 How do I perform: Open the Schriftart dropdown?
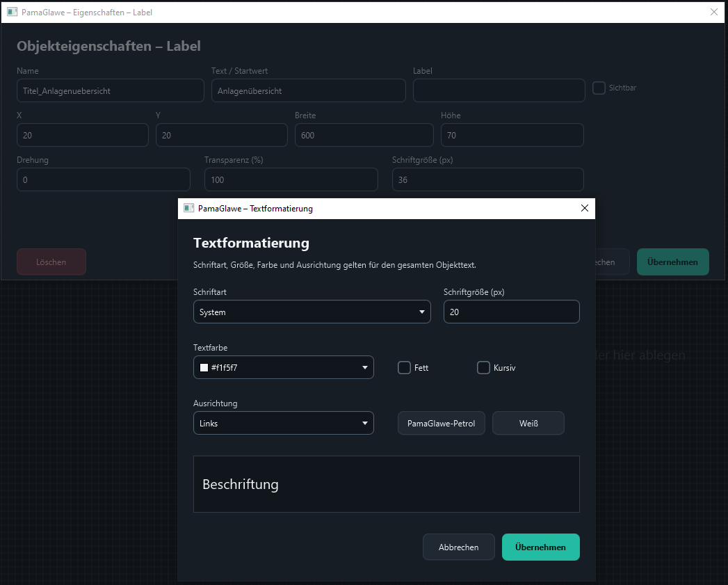pyautogui.click(x=312, y=312)
